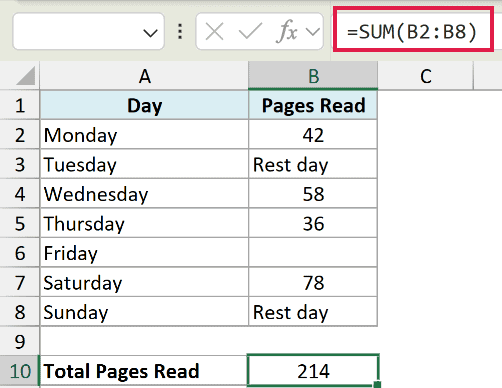
Task: Select column B header
Action: pyautogui.click(x=313, y=76)
